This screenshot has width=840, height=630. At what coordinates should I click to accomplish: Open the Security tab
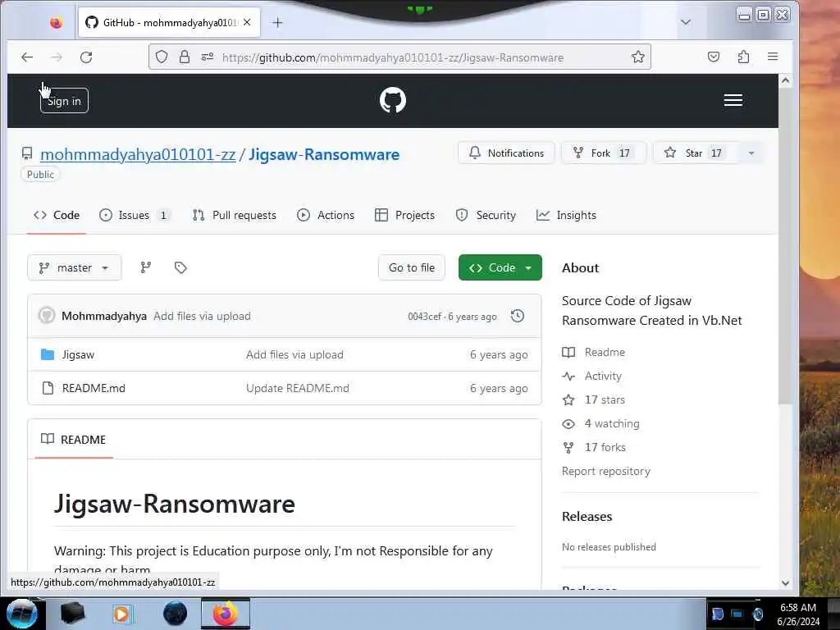[486, 216]
